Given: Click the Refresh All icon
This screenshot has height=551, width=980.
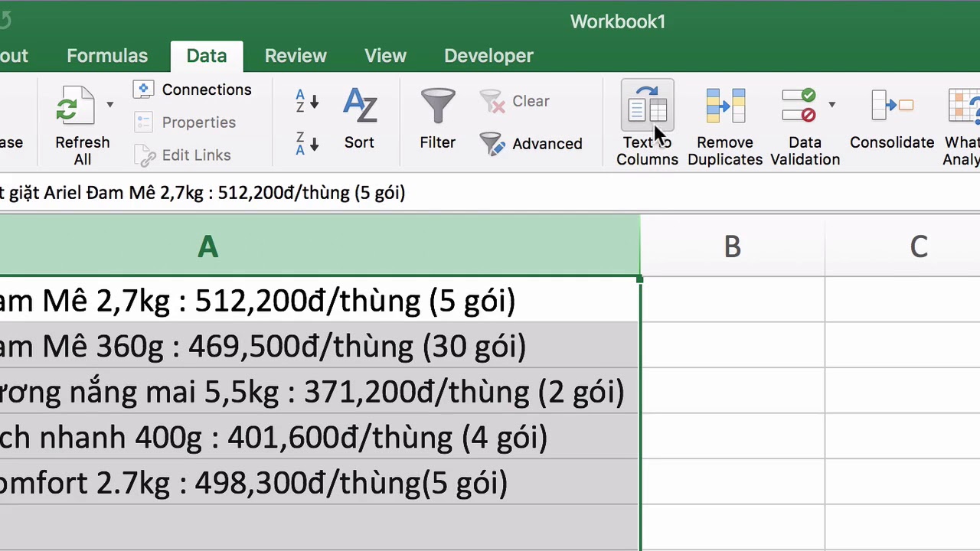Looking at the screenshot, I should click(x=75, y=107).
